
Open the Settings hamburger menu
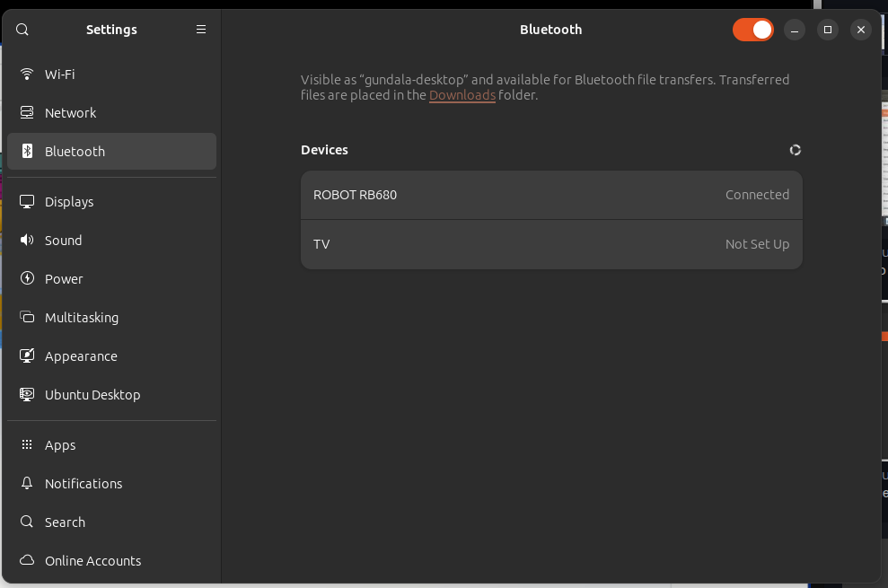pos(201,30)
